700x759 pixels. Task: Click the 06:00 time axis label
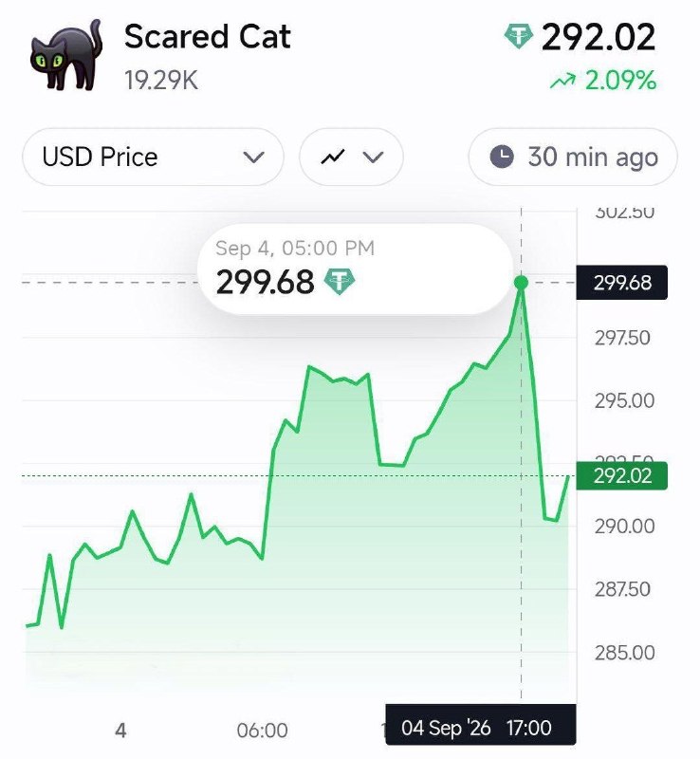pyautogui.click(x=263, y=731)
